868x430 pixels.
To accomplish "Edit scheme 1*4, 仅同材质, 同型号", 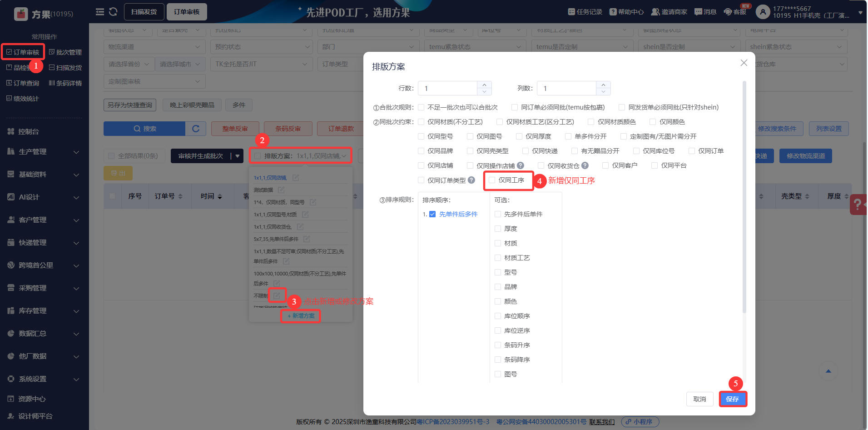I will coord(313,202).
